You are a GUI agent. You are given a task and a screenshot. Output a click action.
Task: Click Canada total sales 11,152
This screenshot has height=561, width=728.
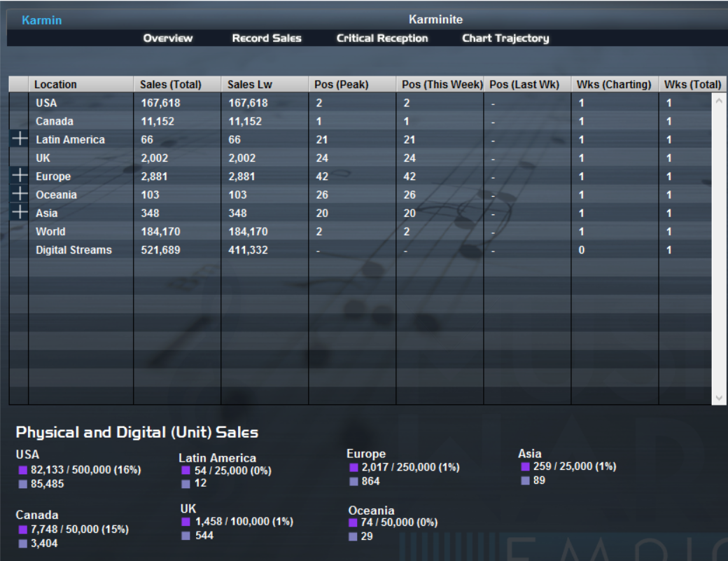point(158,121)
